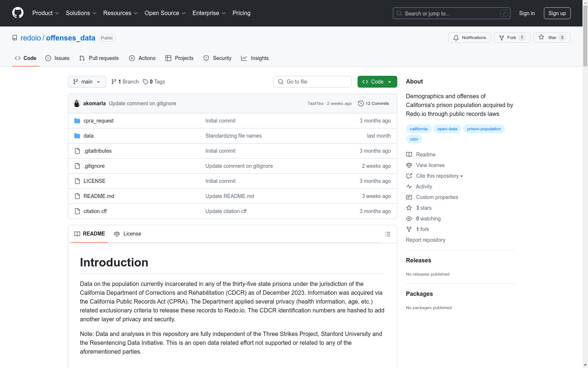Click the Star icon

point(541,38)
